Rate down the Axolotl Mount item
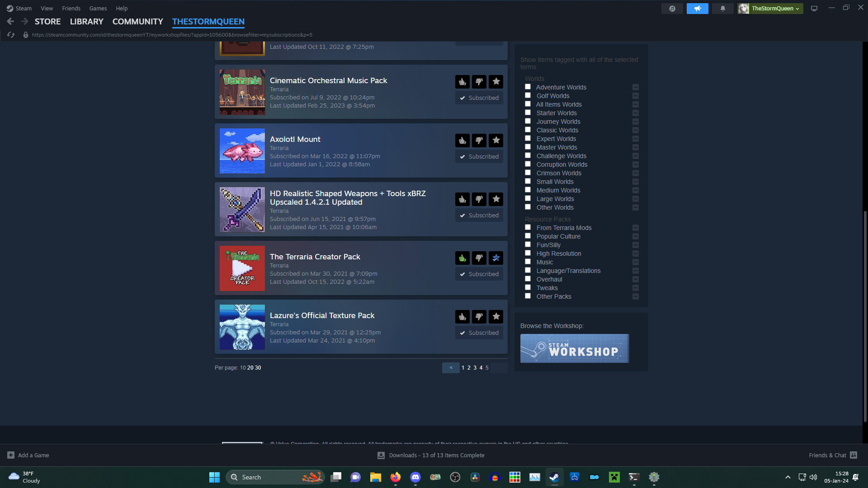Screen dimensions: 868x488 point(479,141)
